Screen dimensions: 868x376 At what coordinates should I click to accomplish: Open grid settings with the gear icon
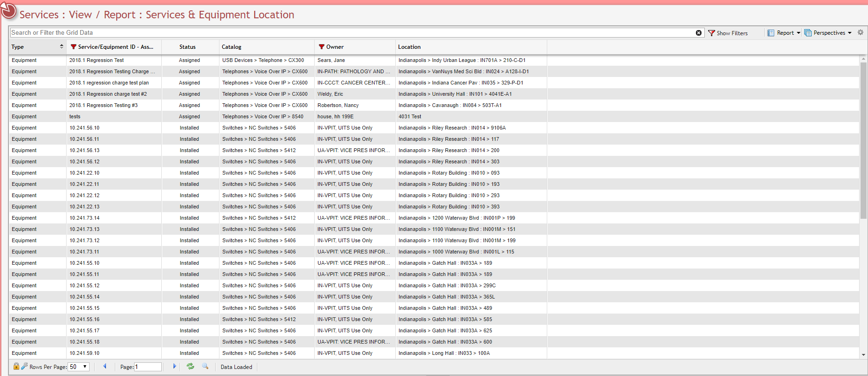860,33
